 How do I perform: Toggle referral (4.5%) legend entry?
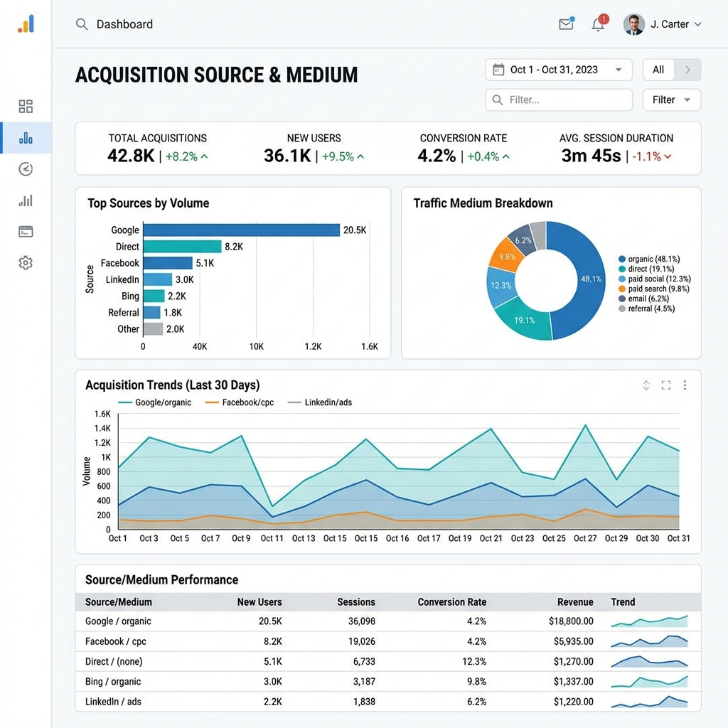click(x=647, y=309)
